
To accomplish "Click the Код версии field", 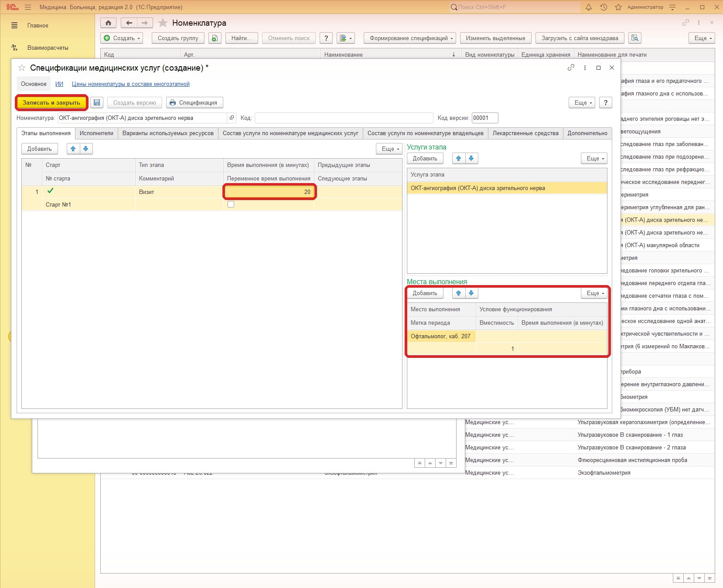I will click(x=485, y=118).
